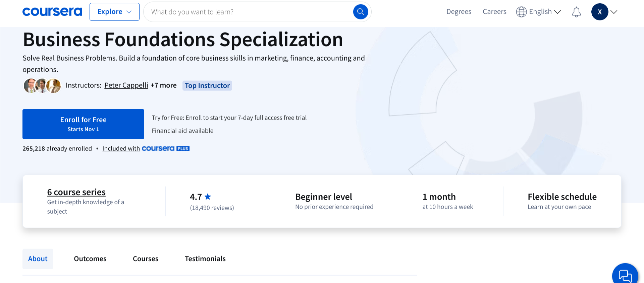Expand the profile menu chevron
Viewport: 644px width, 283px height.
[614, 12]
